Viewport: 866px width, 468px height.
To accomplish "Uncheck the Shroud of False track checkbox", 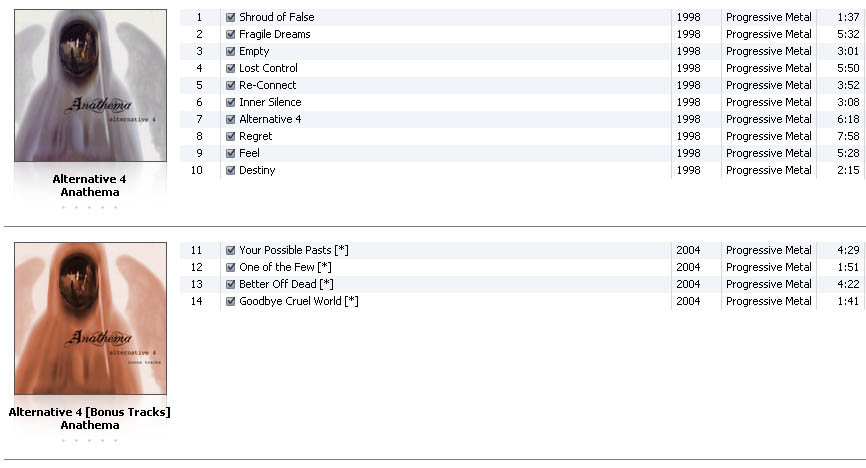I will pyautogui.click(x=231, y=17).
